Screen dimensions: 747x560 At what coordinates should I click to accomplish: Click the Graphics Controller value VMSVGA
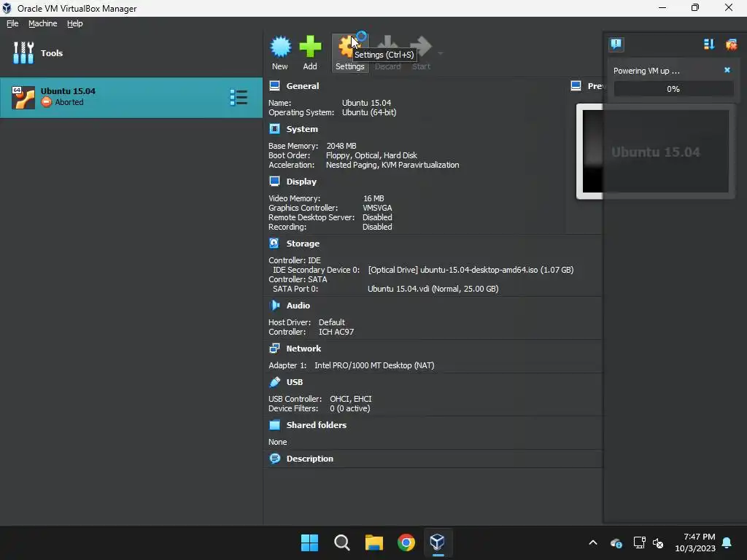[x=377, y=208]
